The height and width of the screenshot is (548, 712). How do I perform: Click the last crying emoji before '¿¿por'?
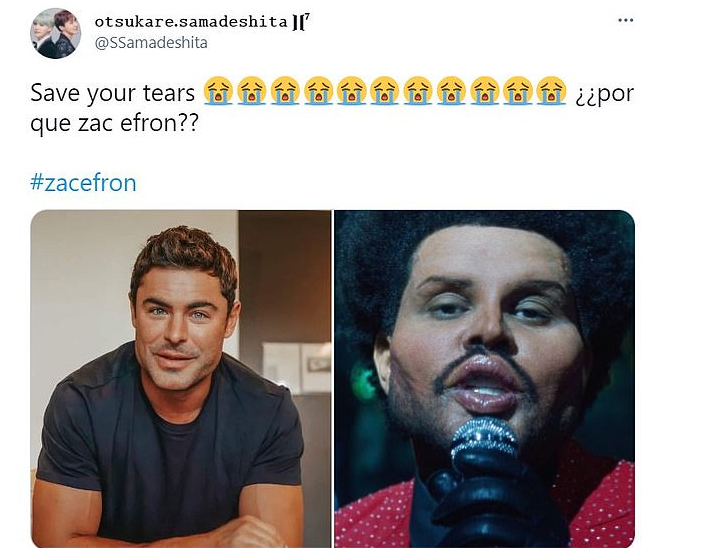551,91
